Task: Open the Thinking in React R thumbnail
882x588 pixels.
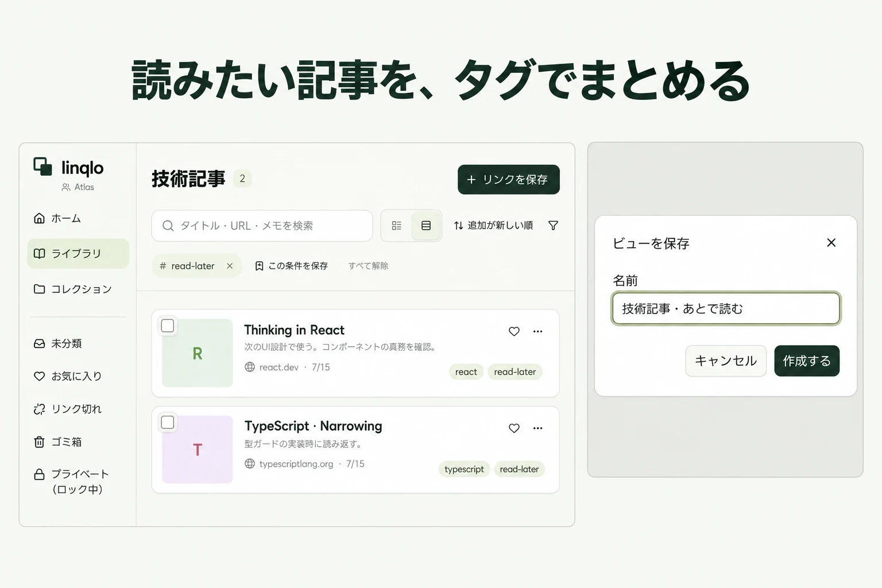Action: tap(198, 353)
